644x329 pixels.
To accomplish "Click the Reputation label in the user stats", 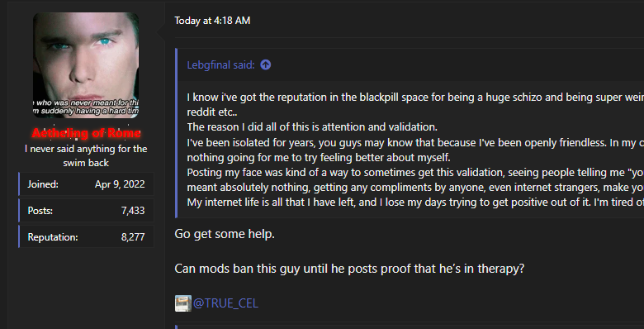I will coord(53,237).
